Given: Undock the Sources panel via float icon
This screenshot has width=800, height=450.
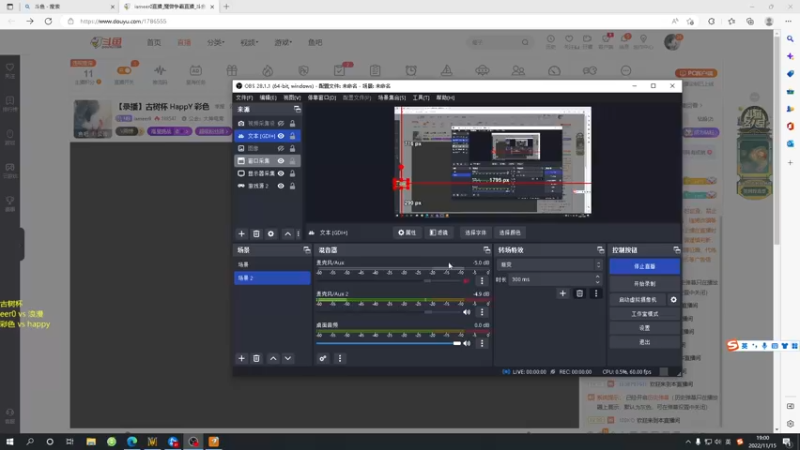Looking at the screenshot, I should click(x=297, y=109).
